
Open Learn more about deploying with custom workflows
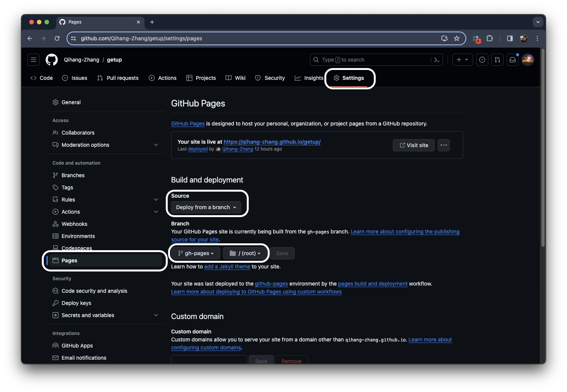pyautogui.click(x=256, y=292)
